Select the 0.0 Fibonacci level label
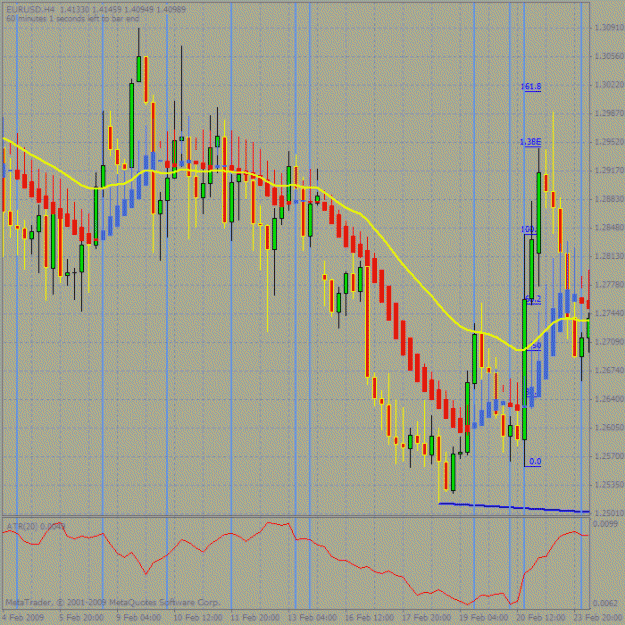Viewport: 625px width, 625px height. click(535, 462)
